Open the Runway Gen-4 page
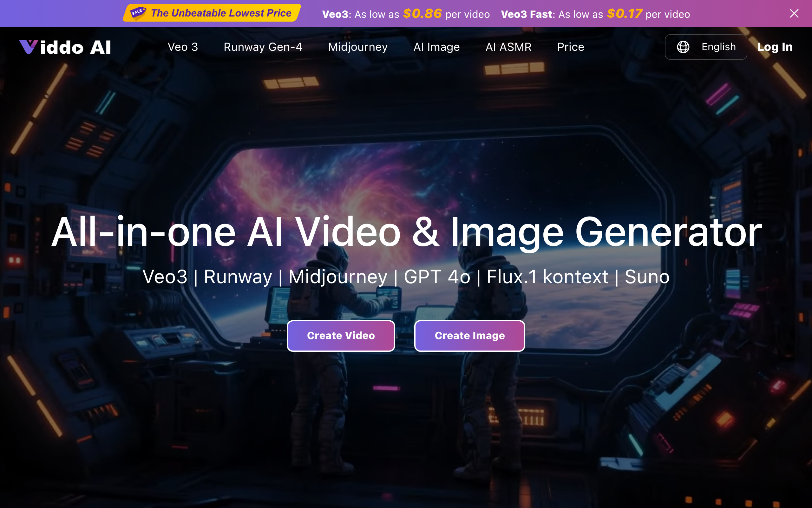Image resolution: width=812 pixels, height=508 pixels. tap(263, 47)
